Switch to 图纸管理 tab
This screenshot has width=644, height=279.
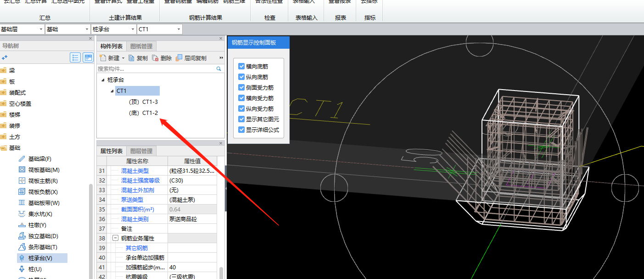(141, 46)
